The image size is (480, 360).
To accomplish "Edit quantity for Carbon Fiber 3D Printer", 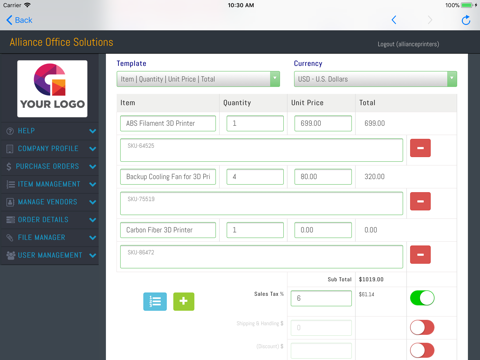I will coord(255,230).
